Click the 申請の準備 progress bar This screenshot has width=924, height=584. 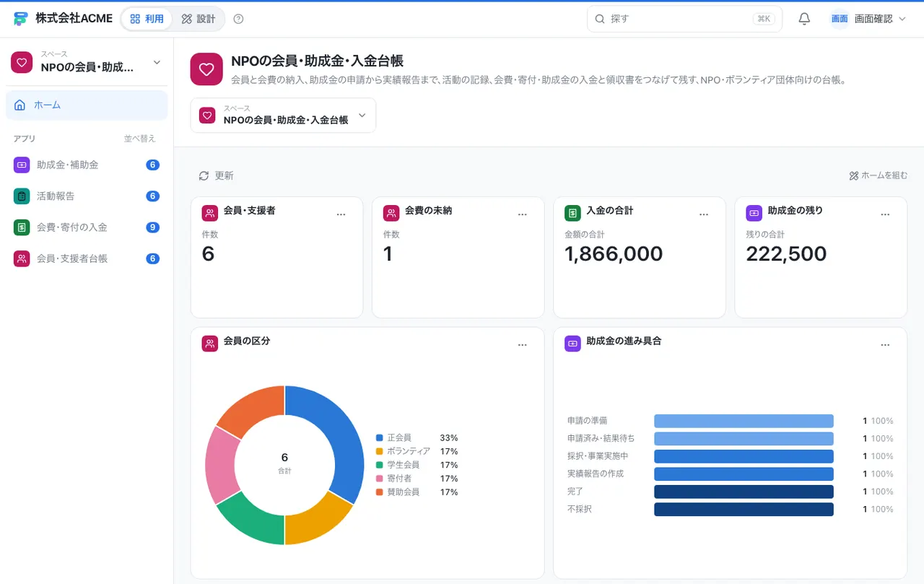point(744,421)
